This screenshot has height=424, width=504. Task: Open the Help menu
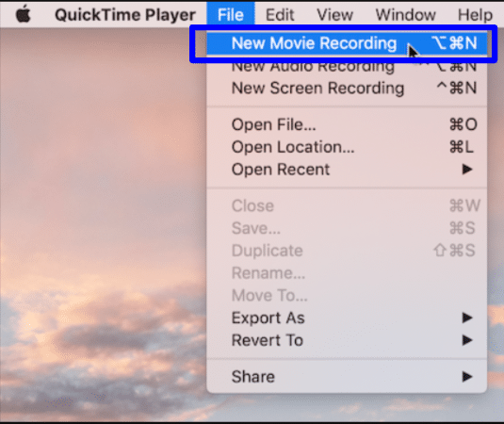point(475,15)
